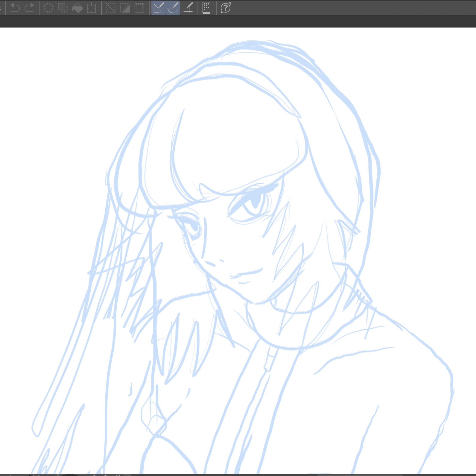Click the Fill bucket icon
Screen dimensions: 476x476
coord(77,8)
